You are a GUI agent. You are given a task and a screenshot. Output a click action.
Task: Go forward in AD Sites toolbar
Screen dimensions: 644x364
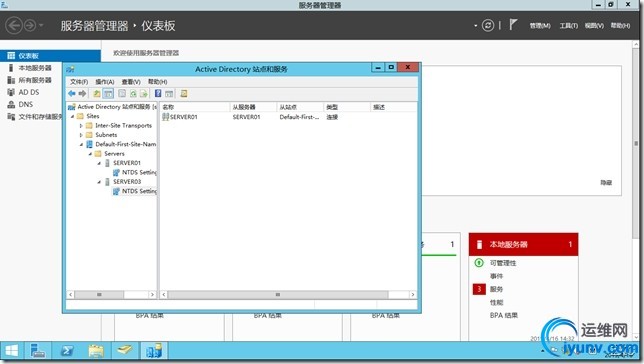82,94
